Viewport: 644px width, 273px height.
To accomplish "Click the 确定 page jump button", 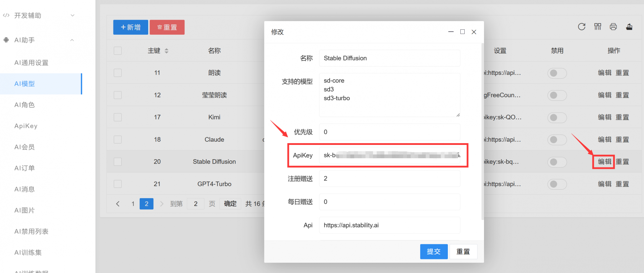I will coord(230,204).
